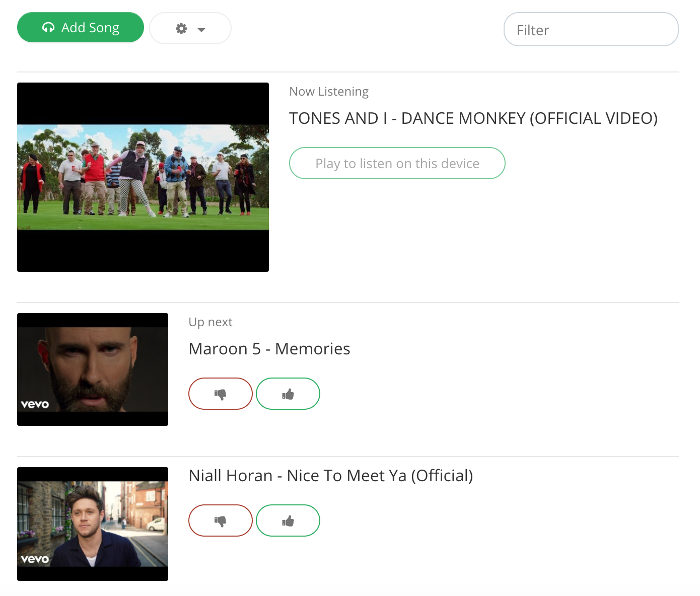The width and height of the screenshot is (700, 596).
Task: Upvote Niall Horan - Nice To Meet Ya
Action: pyautogui.click(x=288, y=520)
